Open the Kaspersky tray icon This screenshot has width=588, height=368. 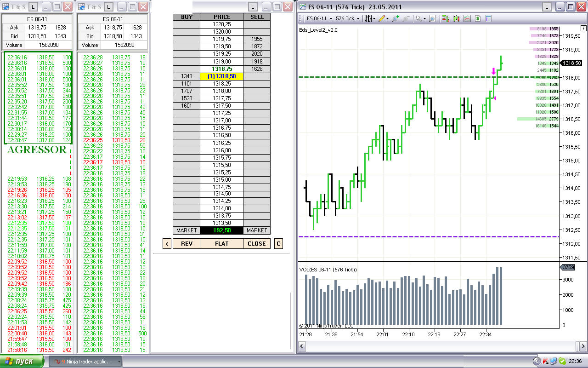546,361
